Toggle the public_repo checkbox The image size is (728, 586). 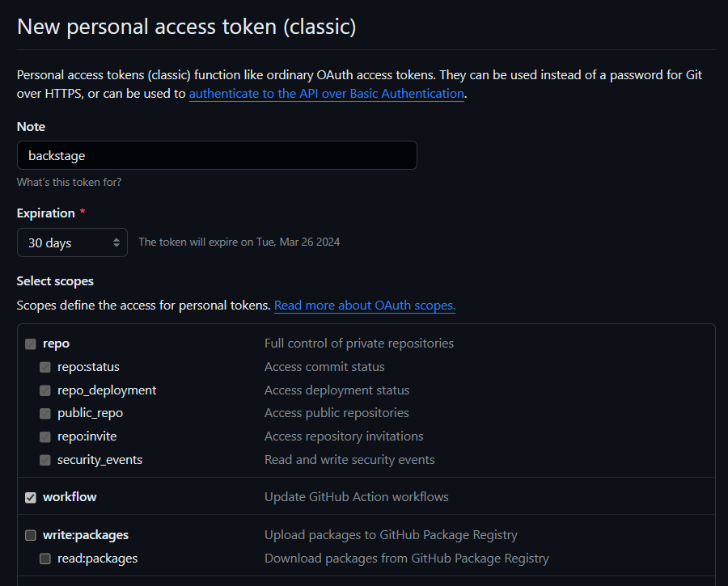(x=45, y=413)
